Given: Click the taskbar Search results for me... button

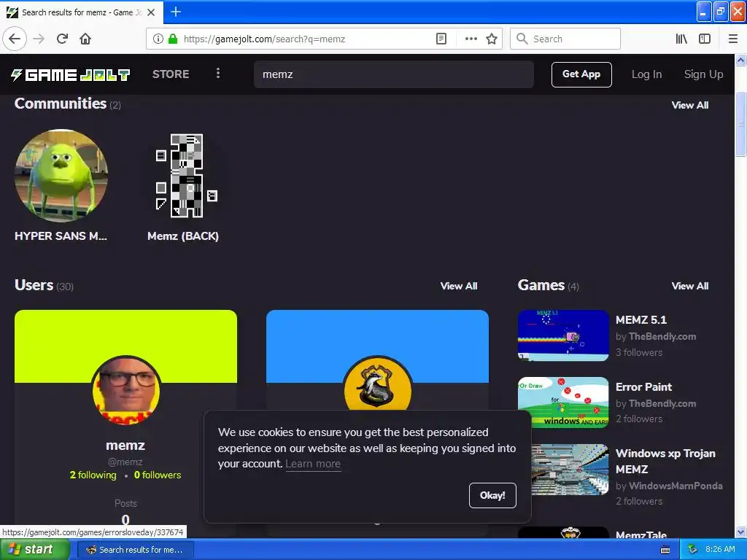Looking at the screenshot, I should [x=136, y=550].
